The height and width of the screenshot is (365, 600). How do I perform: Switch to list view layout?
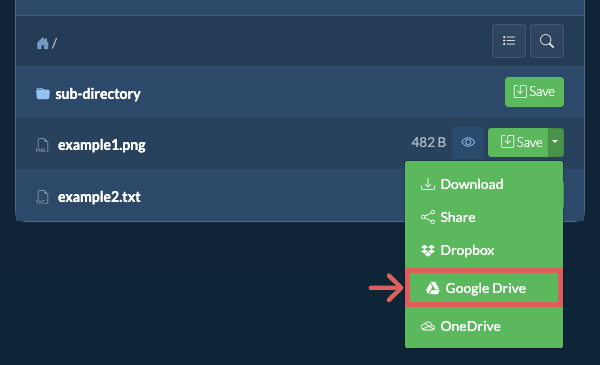click(509, 41)
